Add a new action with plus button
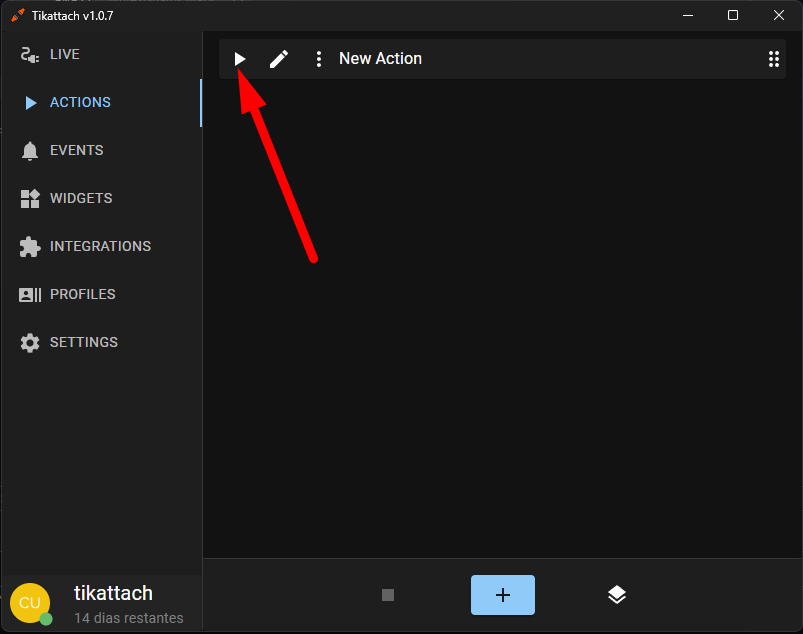 pyautogui.click(x=502, y=595)
